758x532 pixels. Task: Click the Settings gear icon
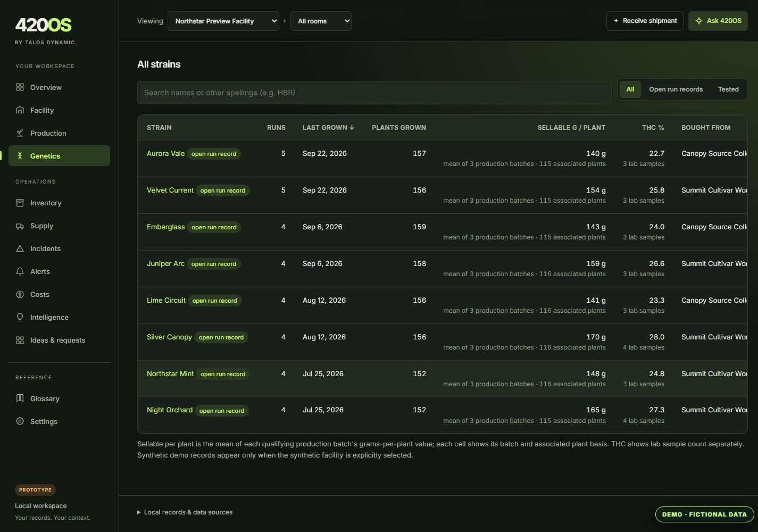pos(20,421)
